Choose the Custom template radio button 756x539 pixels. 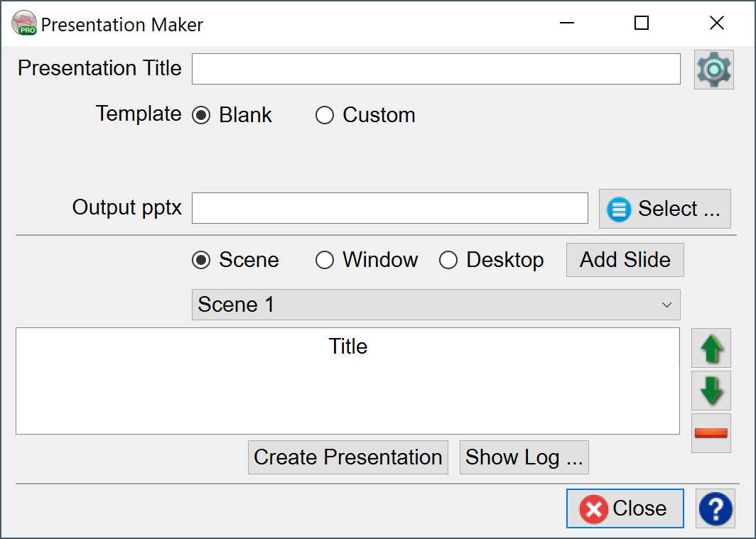click(x=325, y=115)
